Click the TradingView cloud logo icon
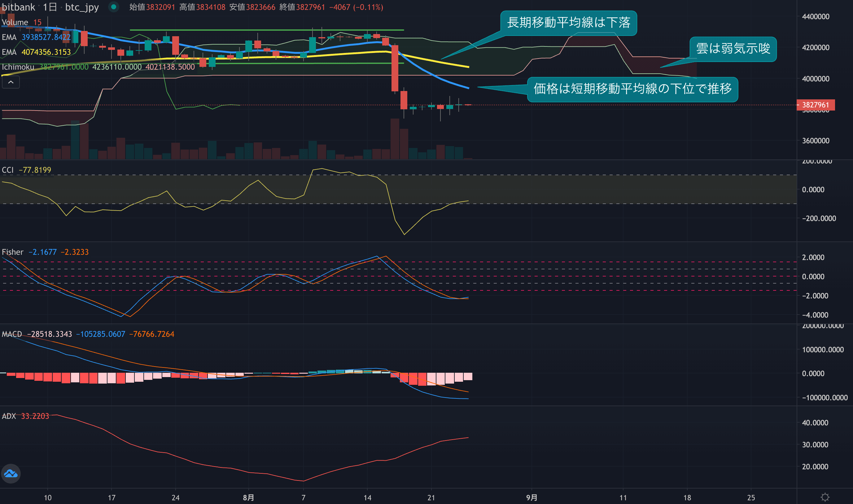The width and height of the screenshot is (853, 504). 11,473
